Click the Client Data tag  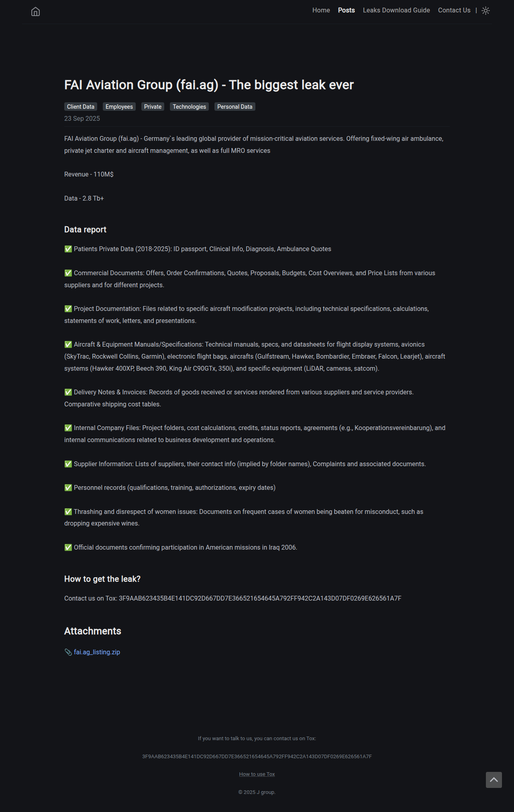(81, 107)
